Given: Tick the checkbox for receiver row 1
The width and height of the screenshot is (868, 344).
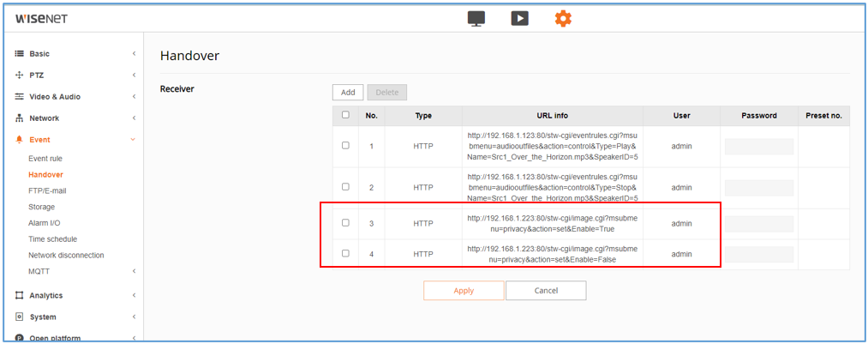Looking at the screenshot, I should tap(345, 146).
